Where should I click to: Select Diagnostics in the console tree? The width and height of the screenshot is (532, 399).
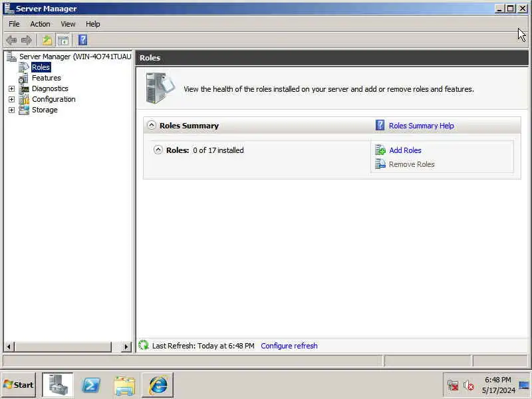(50, 88)
